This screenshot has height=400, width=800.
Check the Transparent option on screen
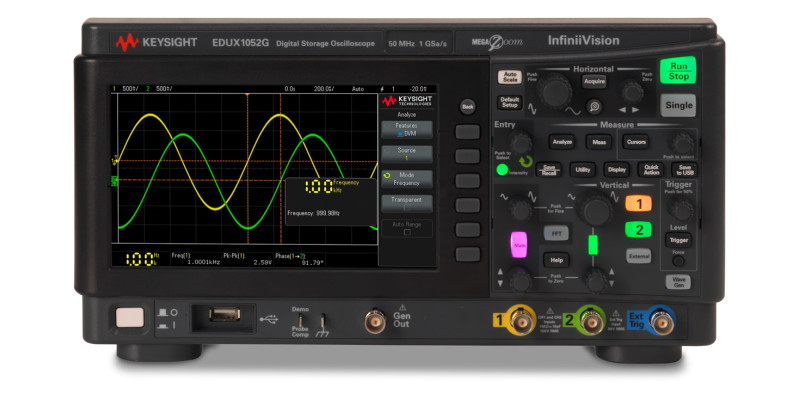[x=407, y=204]
